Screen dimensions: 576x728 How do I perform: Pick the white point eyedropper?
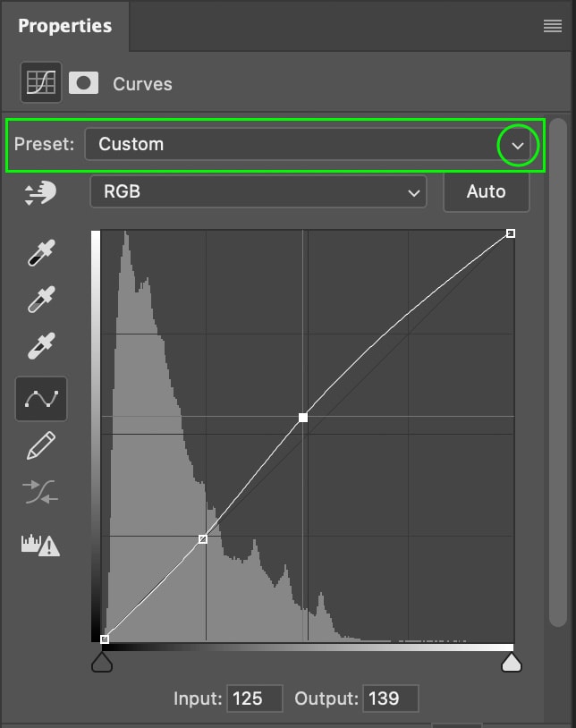click(x=41, y=346)
